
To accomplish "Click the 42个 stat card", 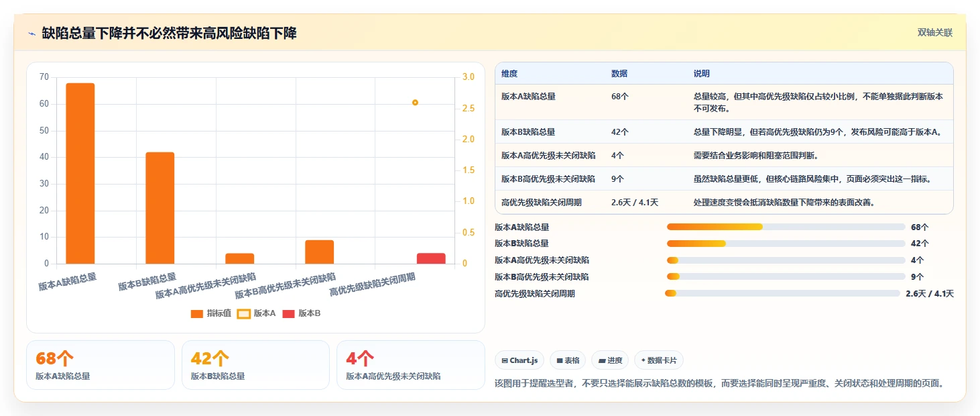I will [255, 365].
